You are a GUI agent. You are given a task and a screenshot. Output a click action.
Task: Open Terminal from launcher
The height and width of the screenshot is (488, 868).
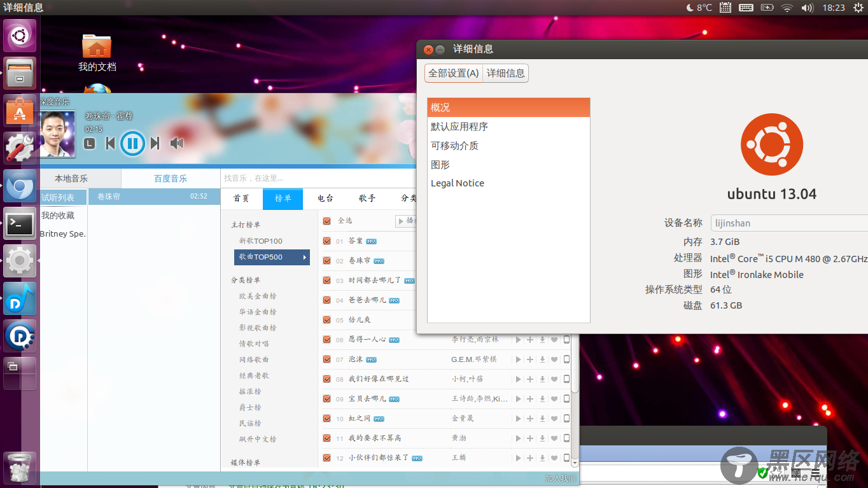[20, 223]
